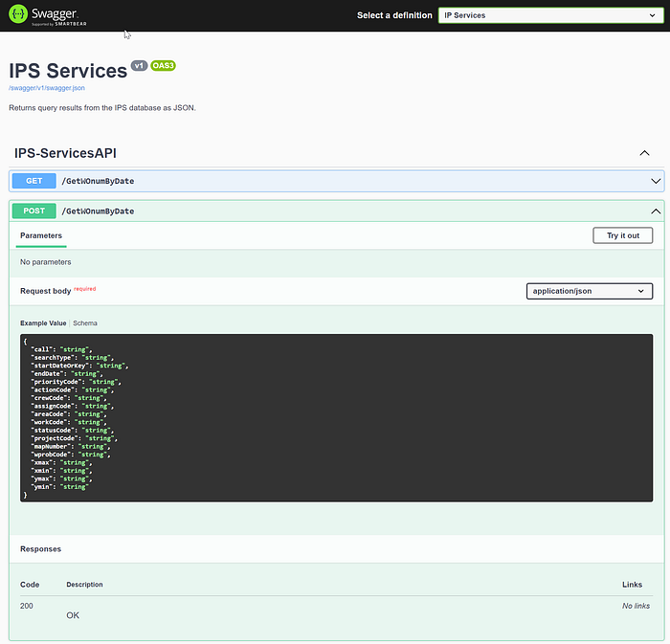This screenshot has width=670, height=644.
Task: Click the "ymin" line in example JSON
Action: (x=59, y=487)
